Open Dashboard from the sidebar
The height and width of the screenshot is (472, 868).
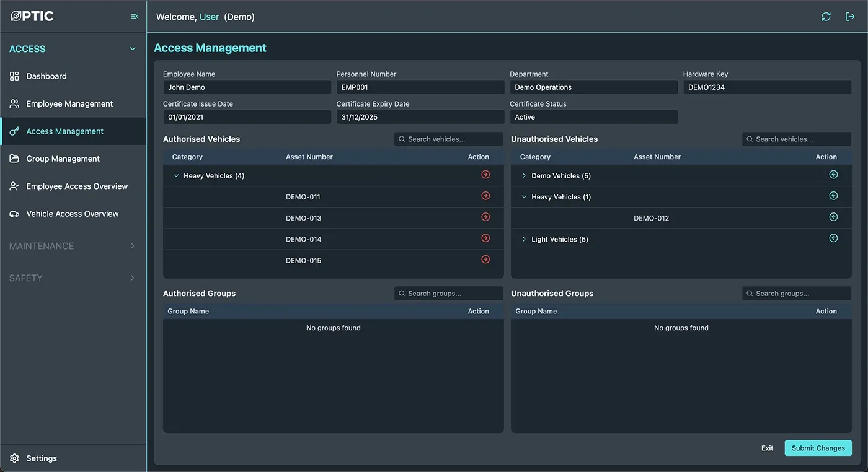73,76
